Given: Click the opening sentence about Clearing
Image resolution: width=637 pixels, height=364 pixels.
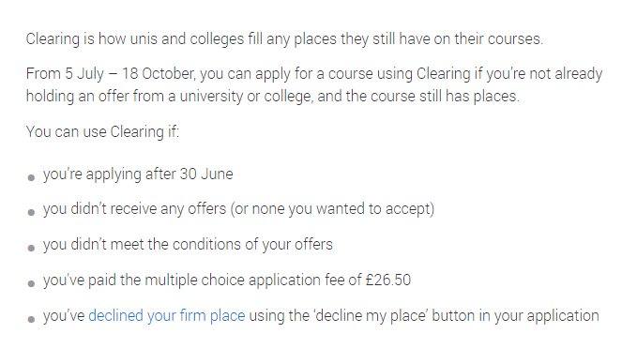Looking at the screenshot, I should (x=284, y=39).
